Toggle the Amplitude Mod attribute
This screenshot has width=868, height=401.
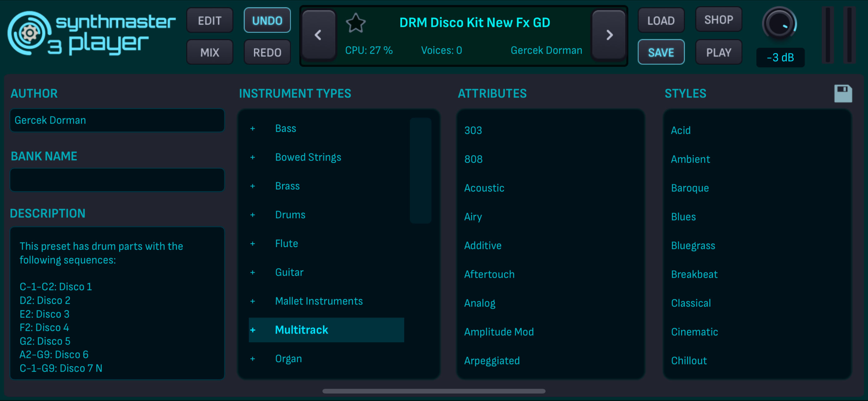coord(499,332)
